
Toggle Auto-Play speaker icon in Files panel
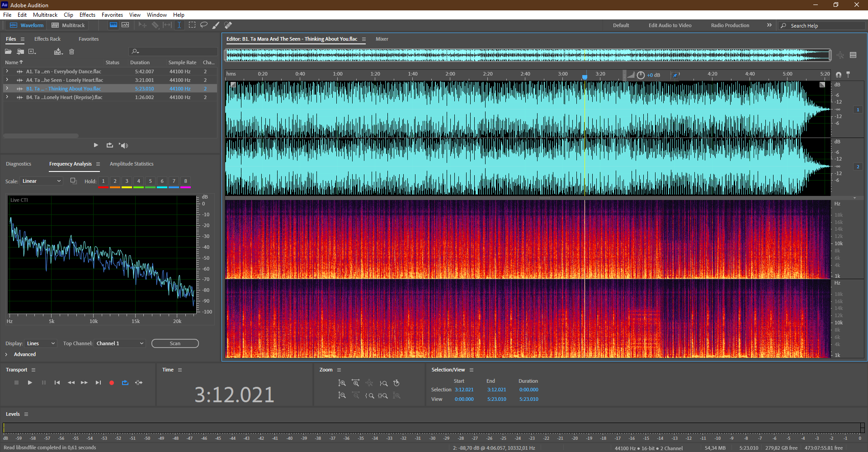coord(123,145)
